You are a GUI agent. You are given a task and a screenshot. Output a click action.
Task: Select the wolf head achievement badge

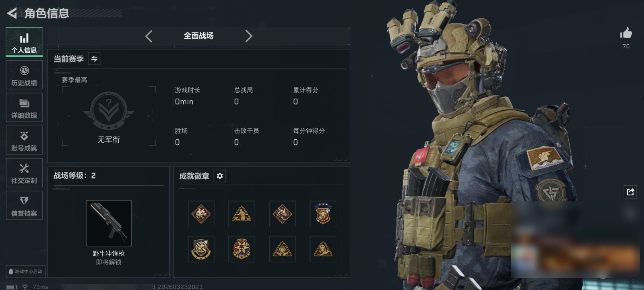click(201, 214)
